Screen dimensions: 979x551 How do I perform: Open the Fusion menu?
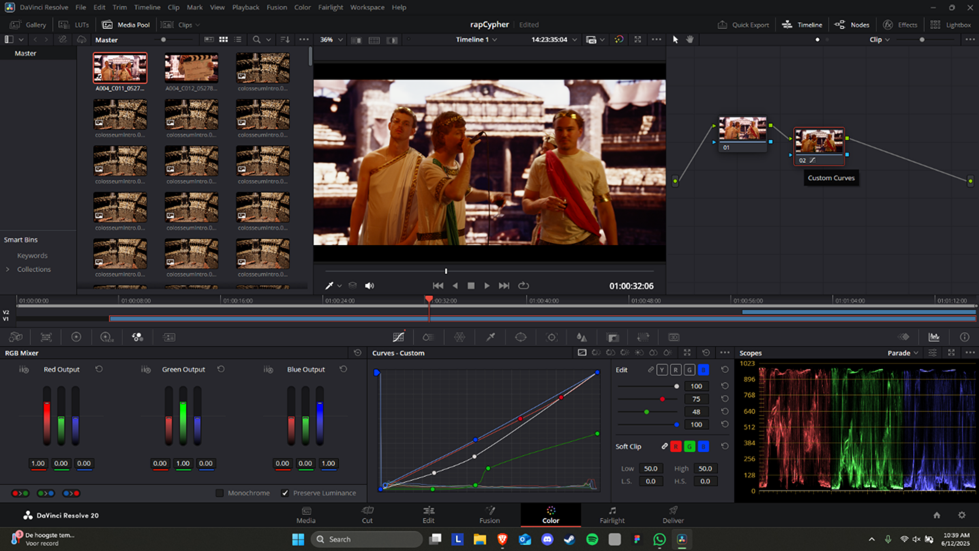tap(277, 7)
